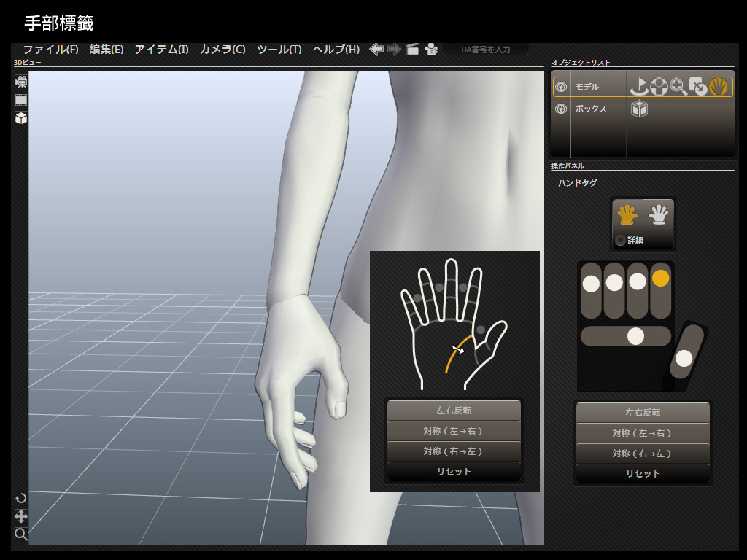Click the rotate flag icon in model row
Image resolution: width=747 pixels, height=560 pixels.
click(x=639, y=87)
